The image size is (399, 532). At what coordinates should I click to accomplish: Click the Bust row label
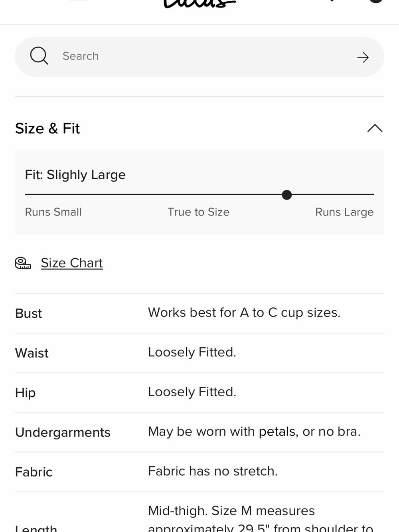tap(28, 313)
